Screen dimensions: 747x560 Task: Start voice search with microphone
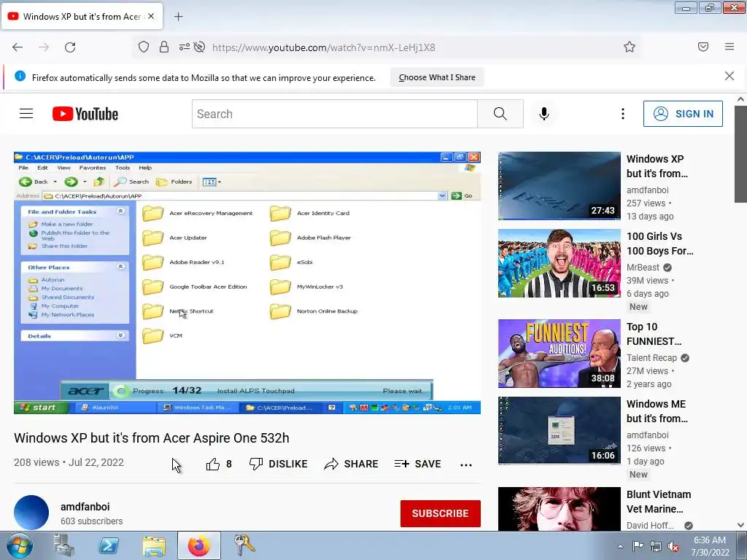coord(544,114)
